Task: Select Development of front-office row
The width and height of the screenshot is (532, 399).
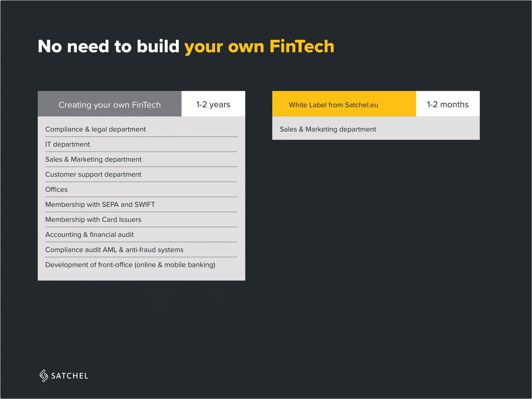Action: point(130,265)
